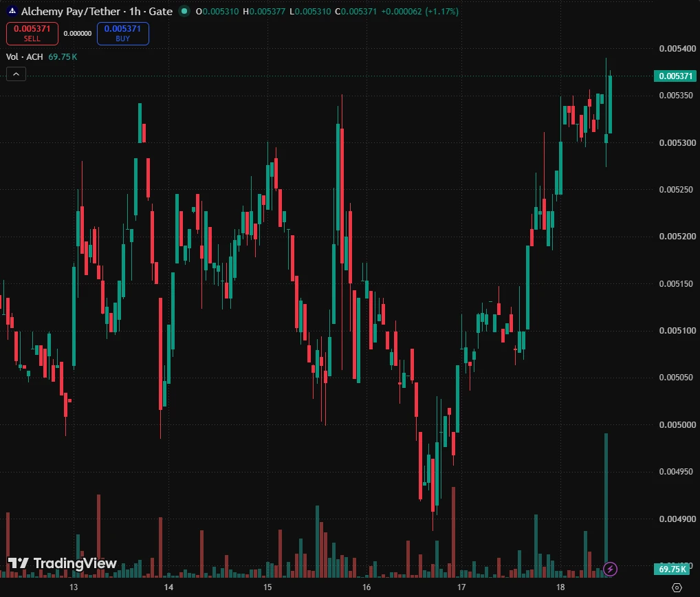
Task: Click price axis label 0.005000
Action: (x=677, y=424)
